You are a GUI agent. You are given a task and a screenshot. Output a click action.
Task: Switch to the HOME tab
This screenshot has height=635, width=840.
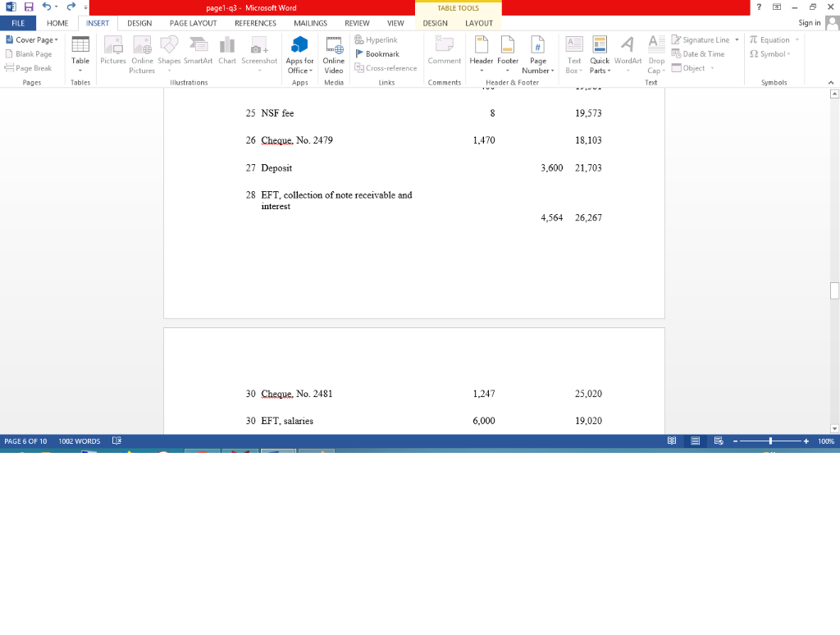(57, 23)
